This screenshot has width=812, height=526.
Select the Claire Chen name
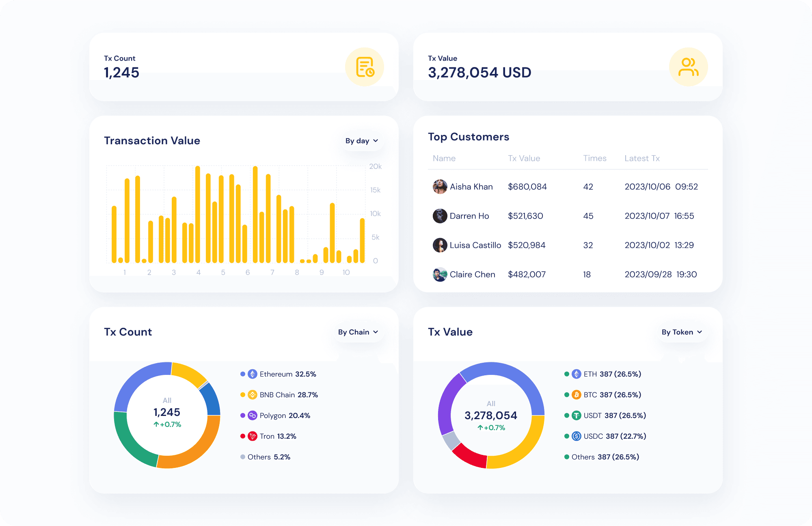(x=473, y=275)
